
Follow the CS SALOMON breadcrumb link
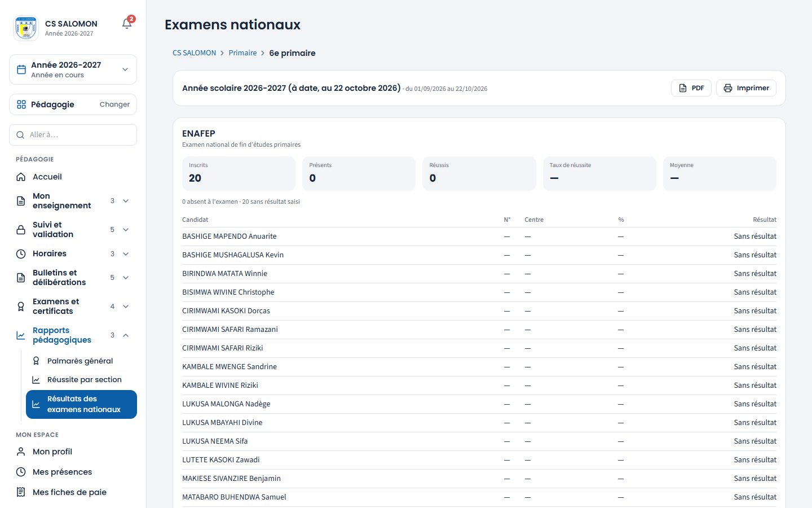point(194,53)
